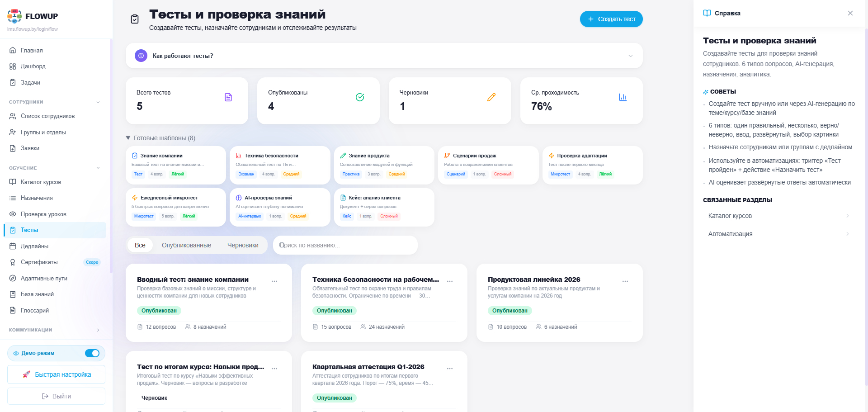868x412 pixels.
Task: Click the Опубликованы check-circle icon
Action: [360, 97]
